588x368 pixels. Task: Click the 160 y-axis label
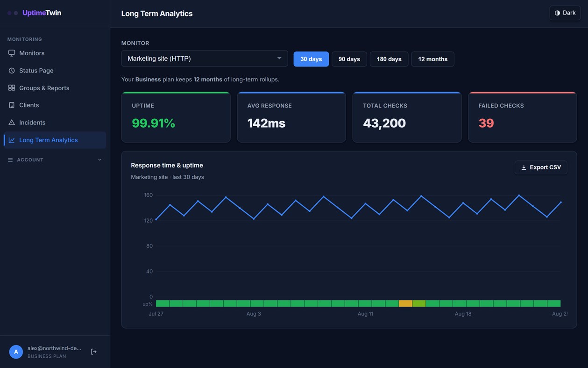[149, 195]
